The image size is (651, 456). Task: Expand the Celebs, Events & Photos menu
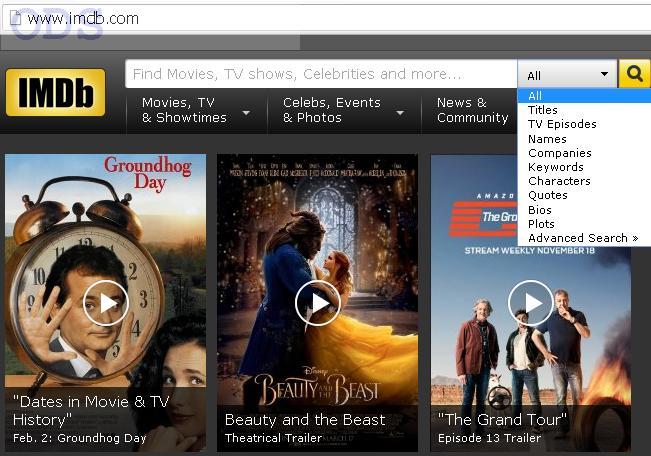pos(343,110)
